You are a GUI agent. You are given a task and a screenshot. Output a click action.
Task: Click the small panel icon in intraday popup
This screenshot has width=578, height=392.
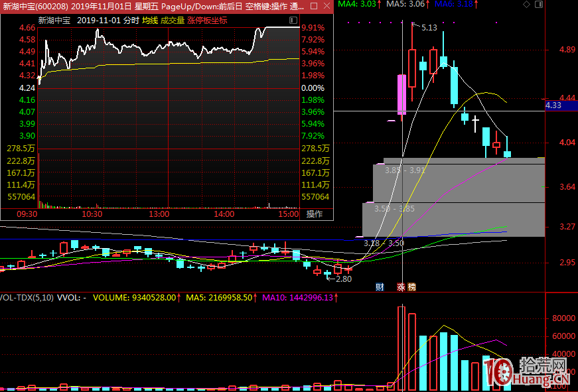point(295,21)
